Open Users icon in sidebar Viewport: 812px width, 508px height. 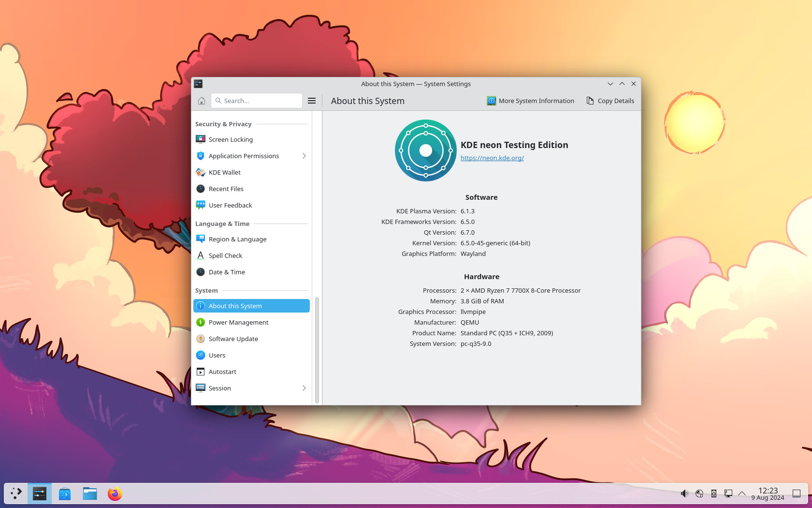point(201,355)
